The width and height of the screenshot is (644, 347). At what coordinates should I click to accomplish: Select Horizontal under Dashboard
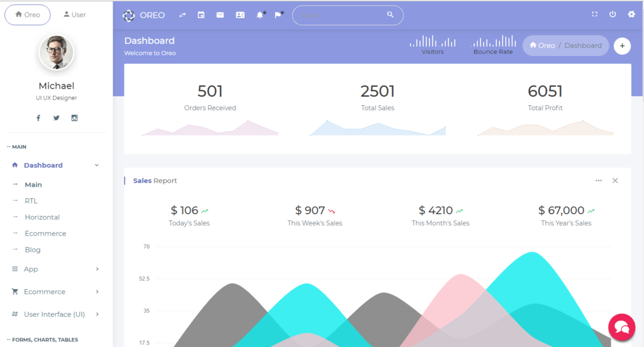[42, 217]
